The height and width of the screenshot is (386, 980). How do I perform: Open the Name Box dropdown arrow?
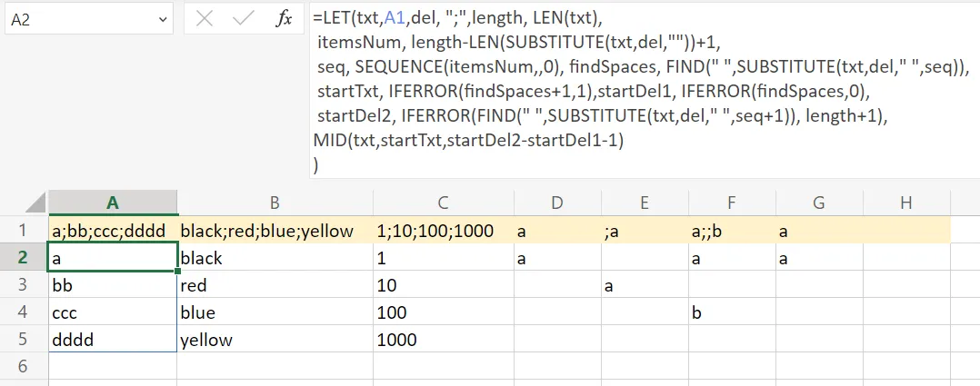point(163,18)
